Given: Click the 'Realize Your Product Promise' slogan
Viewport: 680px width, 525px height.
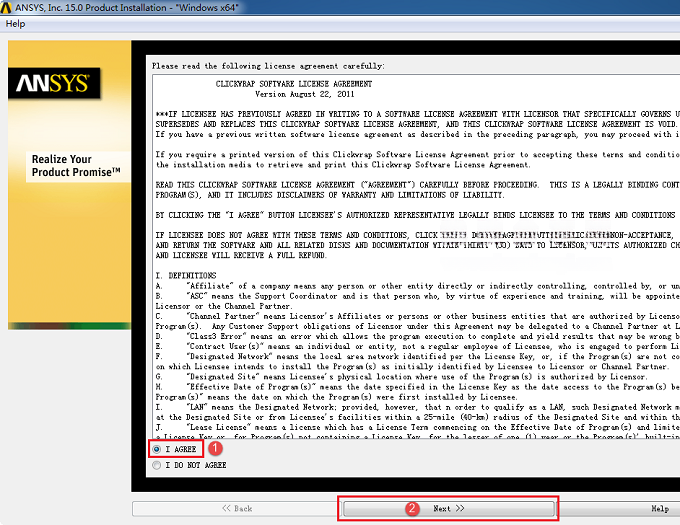Looking at the screenshot, I should click(76, 166).
